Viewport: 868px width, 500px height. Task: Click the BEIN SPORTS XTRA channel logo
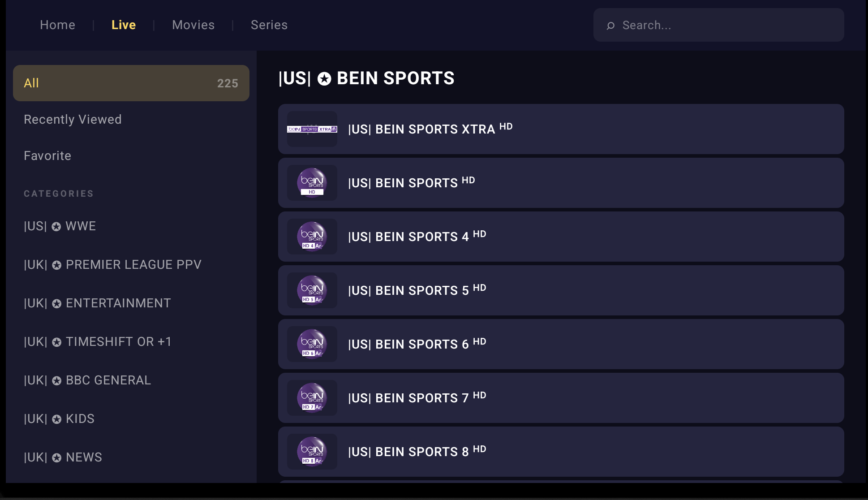tap(312, 129)
